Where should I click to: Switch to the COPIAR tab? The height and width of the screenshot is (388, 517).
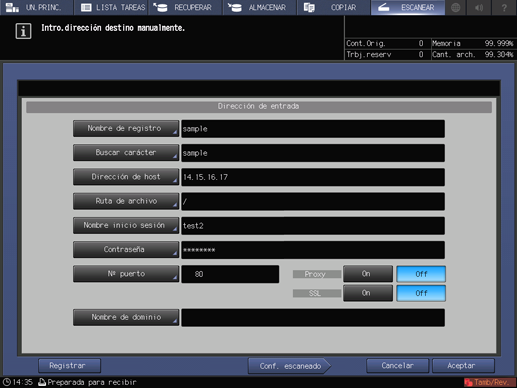pyautogui.click(x=333, y=7)
